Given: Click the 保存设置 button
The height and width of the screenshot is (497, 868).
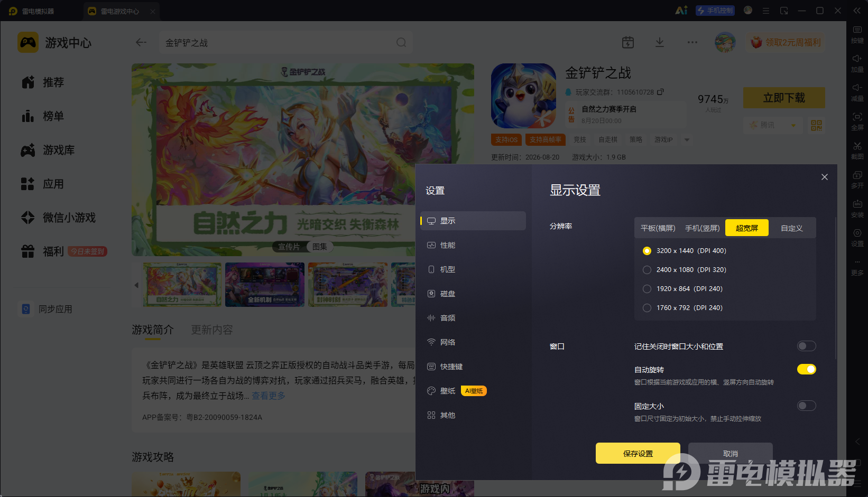Looking at the screenshot, I should pyautogui.click(x=638, y=453).
